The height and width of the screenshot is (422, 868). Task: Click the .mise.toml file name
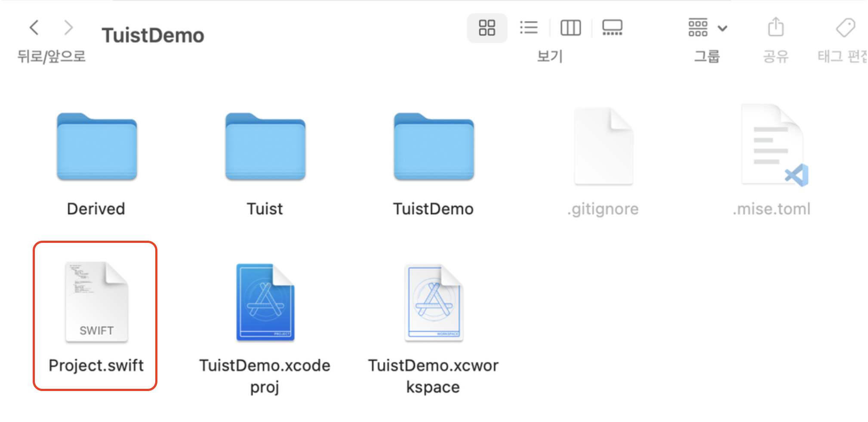[x=772, y=209]
